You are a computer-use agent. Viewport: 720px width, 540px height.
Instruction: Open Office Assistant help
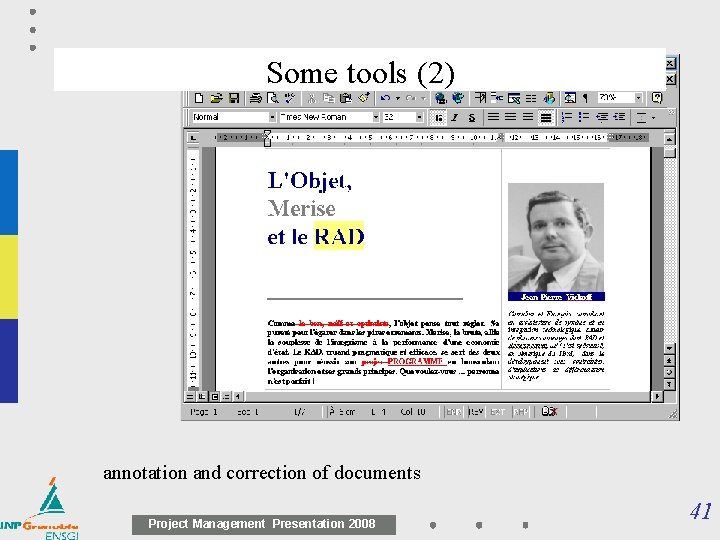[x=657, y=98]
